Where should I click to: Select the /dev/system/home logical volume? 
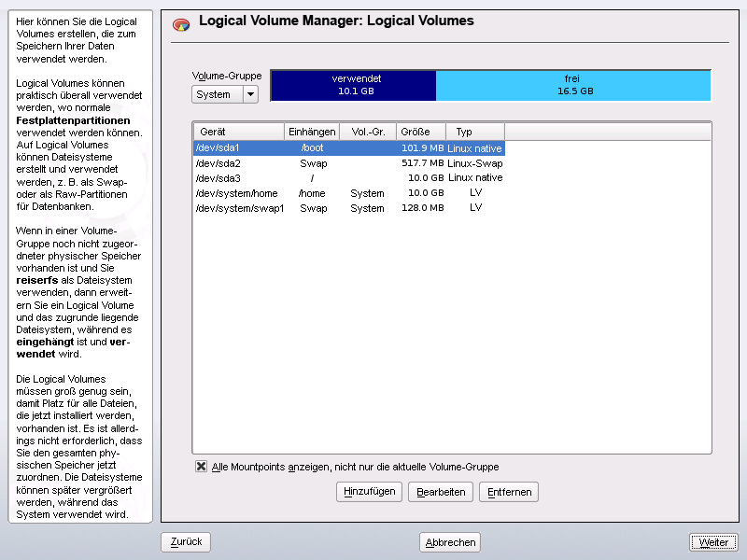point(348,193)
